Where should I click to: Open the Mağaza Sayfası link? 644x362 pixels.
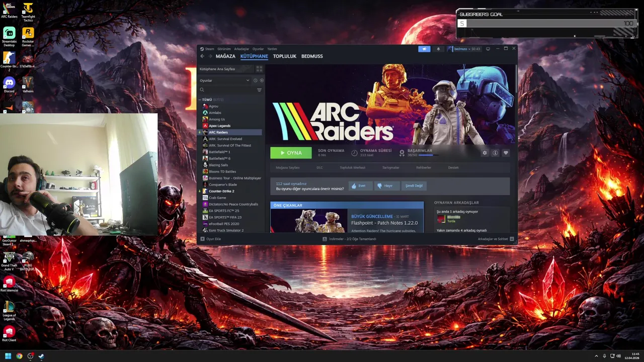(288, 167)
